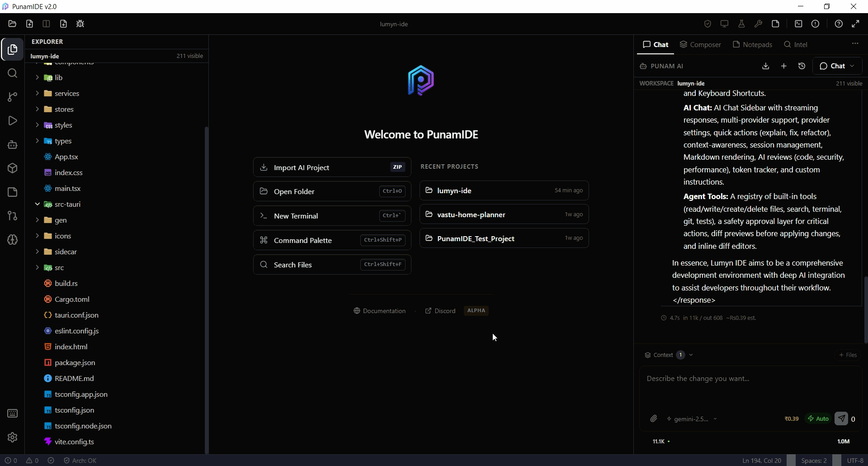This screenshot has width=868, height=466.
Task: Click the Search Files button
Action: (x=332, y=265)
